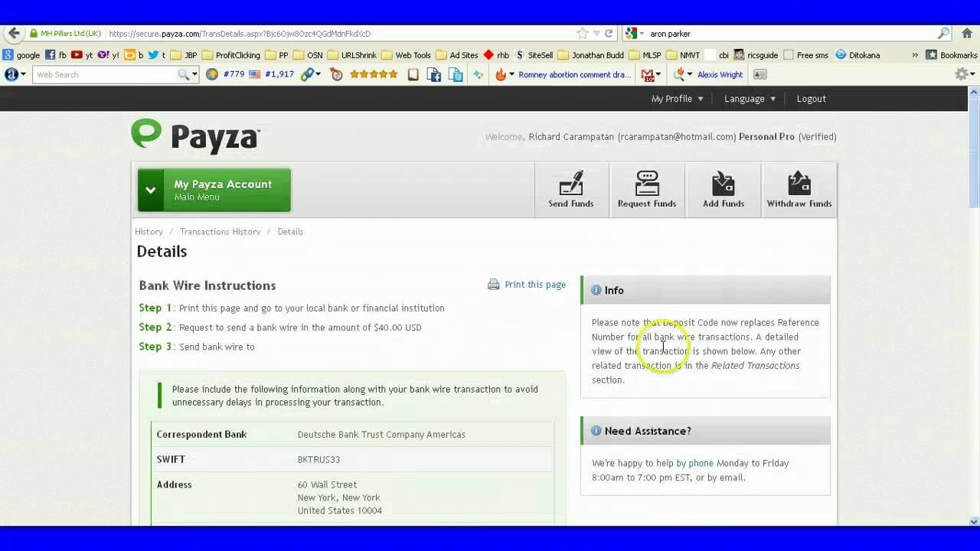
Task: Open the Gmail notifier dropdown
Action: point(652,75)
